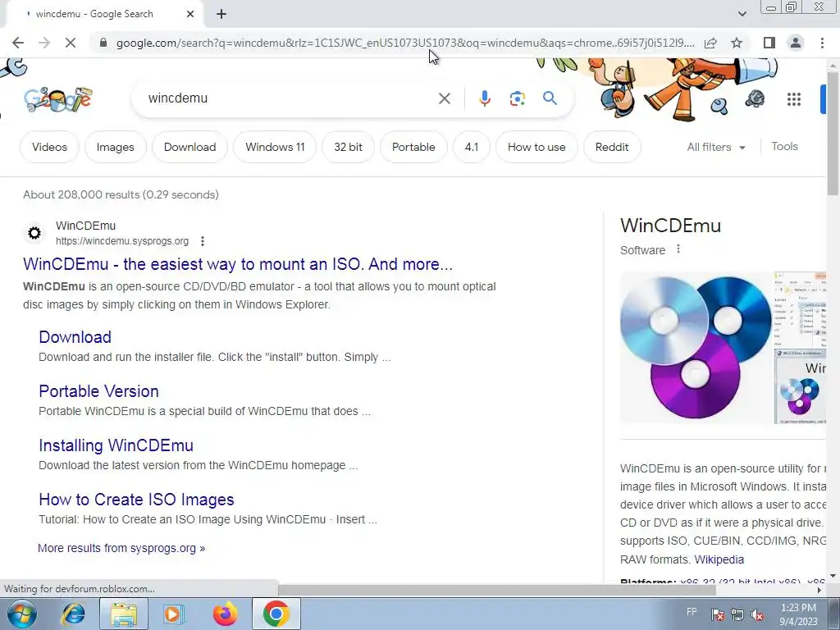This screenshot has width=840, height=630.
Task: Expand the All filters dropdown
Action: [716, 147]
